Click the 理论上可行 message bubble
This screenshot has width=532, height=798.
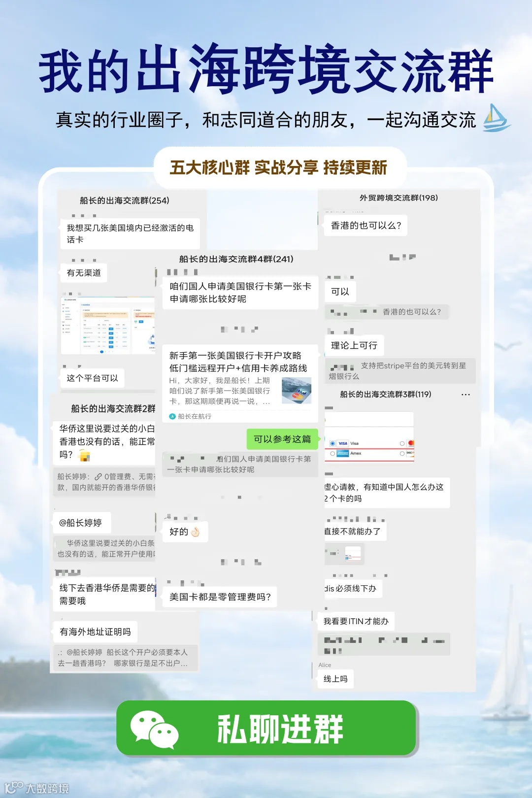[x=354, y=345]
